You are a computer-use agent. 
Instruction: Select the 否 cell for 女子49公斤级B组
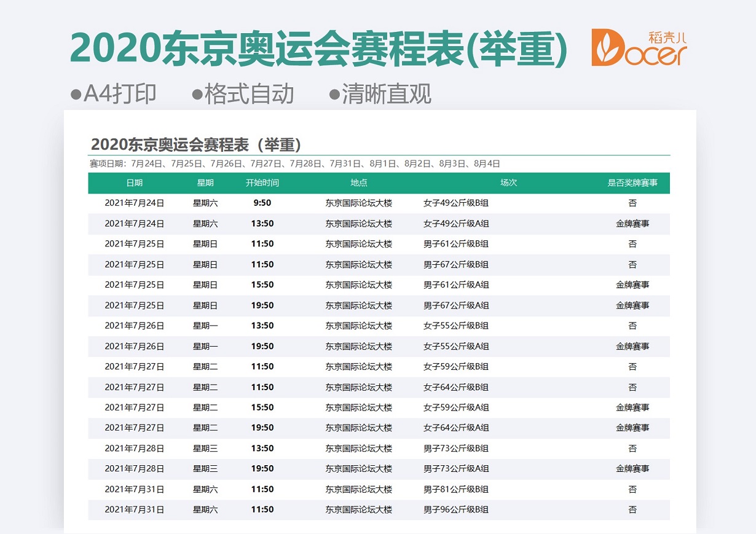[632, 203]
